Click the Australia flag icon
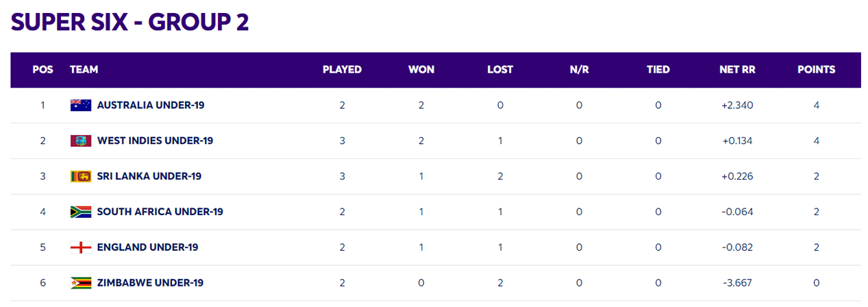This screenshot has width=868, height=307. [80, 106]
